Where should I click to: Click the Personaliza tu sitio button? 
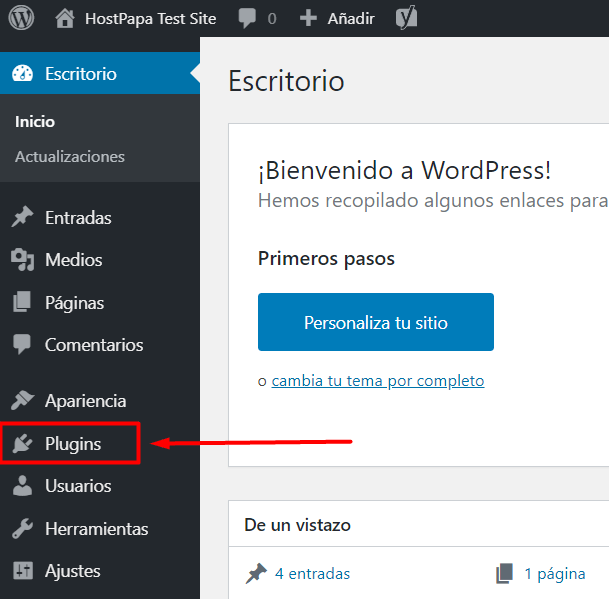[376, 322]
